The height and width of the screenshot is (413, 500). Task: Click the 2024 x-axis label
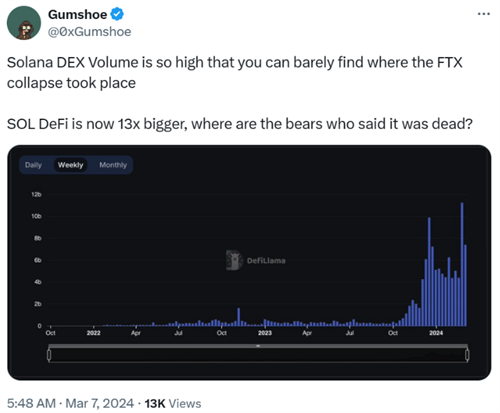[x=436, y=333]
